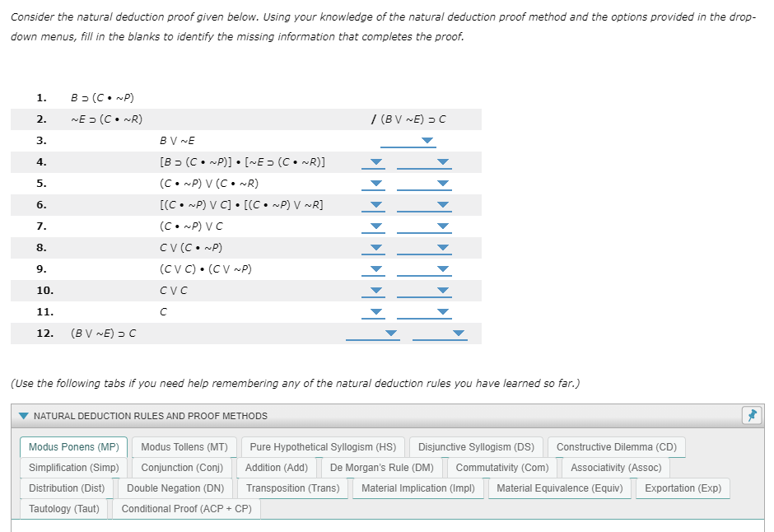Click the pin icon on the rules panel
This screenshot has width=774, height=532.
751,415
